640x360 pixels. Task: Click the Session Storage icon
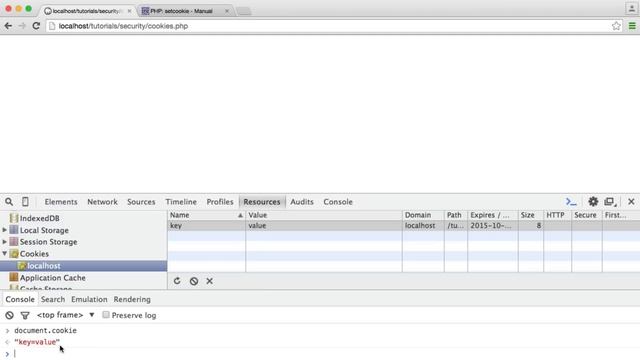click(x=14, y=242)
